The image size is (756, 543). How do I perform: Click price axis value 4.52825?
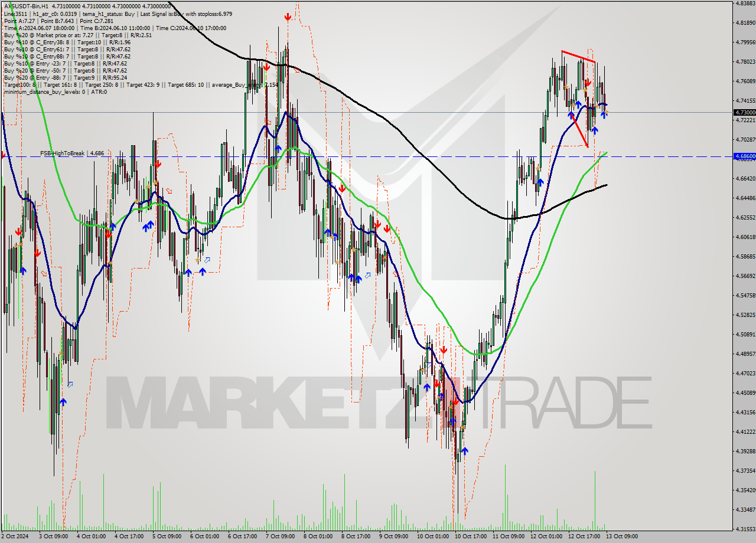(x=745, y=315)
